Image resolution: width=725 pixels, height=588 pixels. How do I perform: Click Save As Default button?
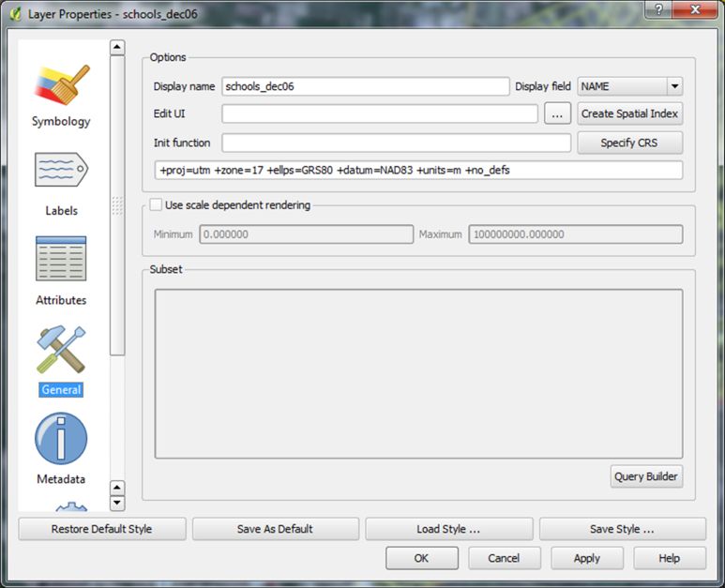pos(276,529)
